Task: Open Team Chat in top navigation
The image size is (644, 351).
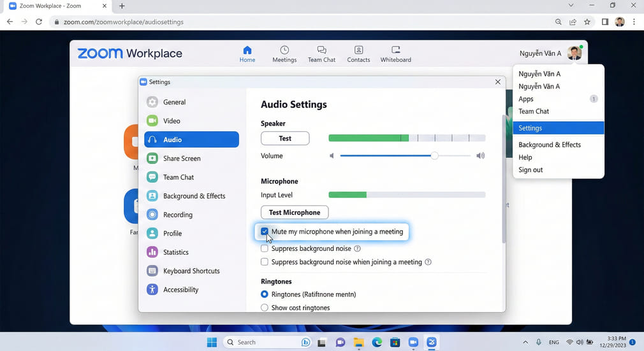Action: (321, 50)
